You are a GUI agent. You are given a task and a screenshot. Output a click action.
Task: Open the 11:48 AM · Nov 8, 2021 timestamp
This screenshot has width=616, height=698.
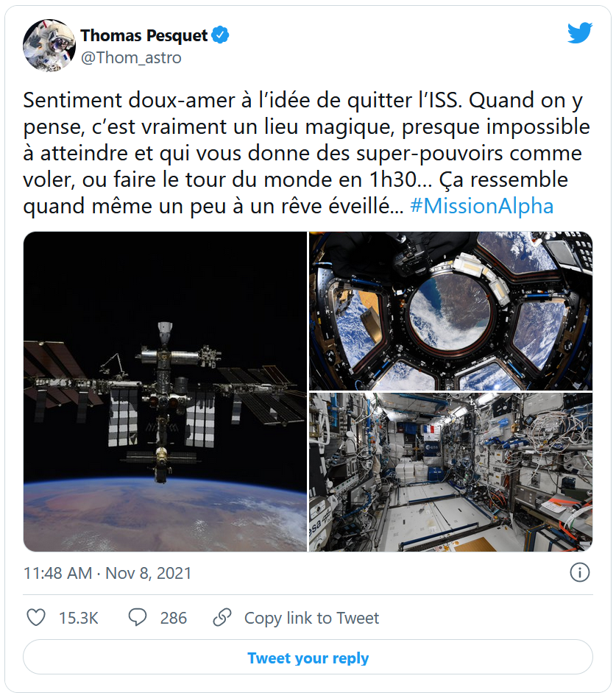tap(107, 573)
